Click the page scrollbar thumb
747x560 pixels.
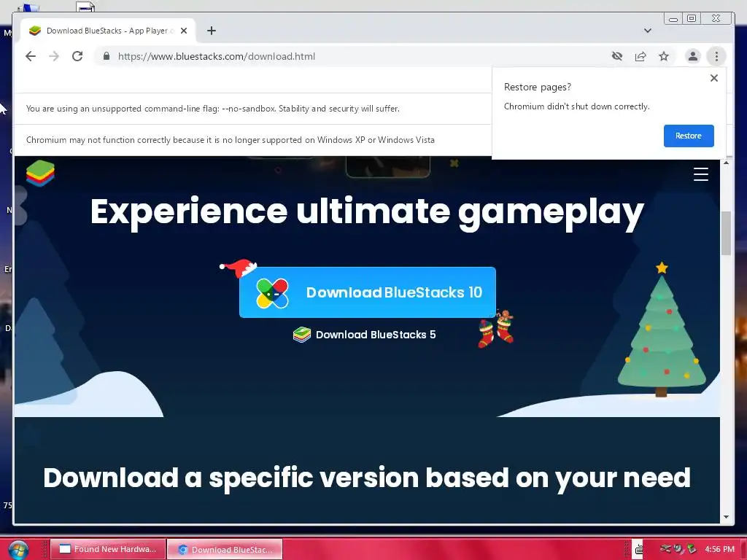pos(726,233)
